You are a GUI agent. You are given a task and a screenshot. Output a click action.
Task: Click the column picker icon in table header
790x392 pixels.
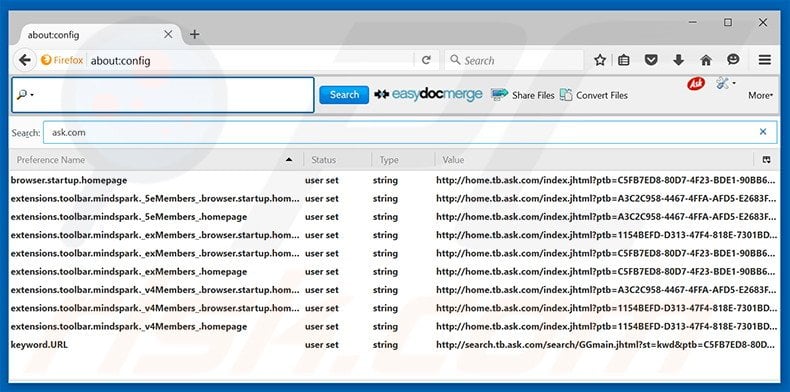click(766, 160)
